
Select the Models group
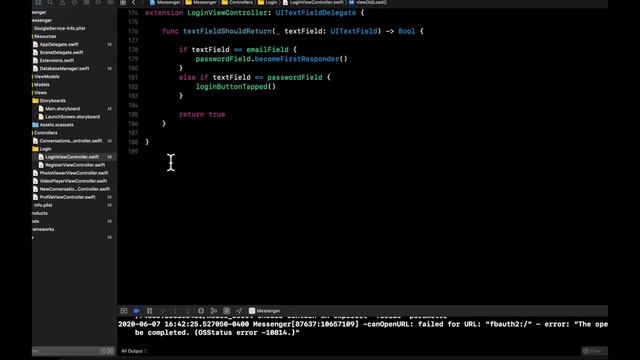42,85
